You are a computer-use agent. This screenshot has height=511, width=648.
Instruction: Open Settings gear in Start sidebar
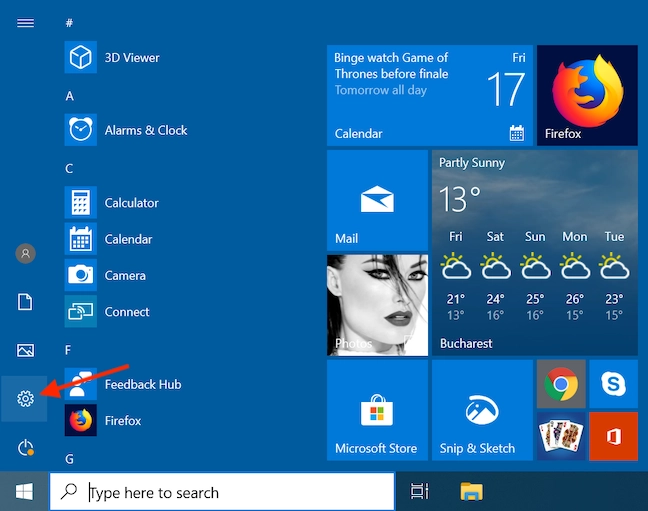pyautogui.click(x=25, y=399)
